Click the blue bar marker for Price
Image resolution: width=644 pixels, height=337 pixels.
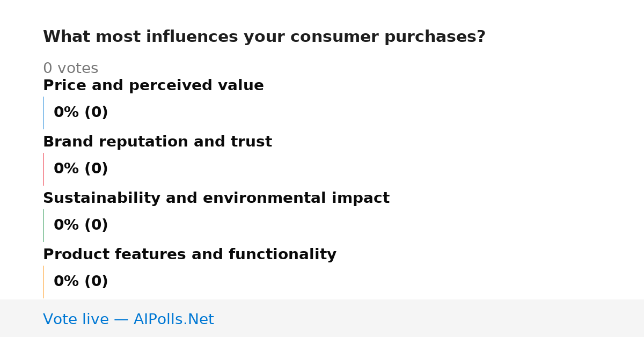tap(43, 113)
